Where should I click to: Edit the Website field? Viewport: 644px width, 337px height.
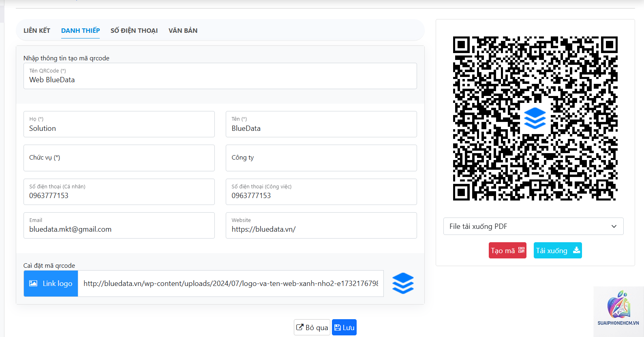(x=321, y=225)
